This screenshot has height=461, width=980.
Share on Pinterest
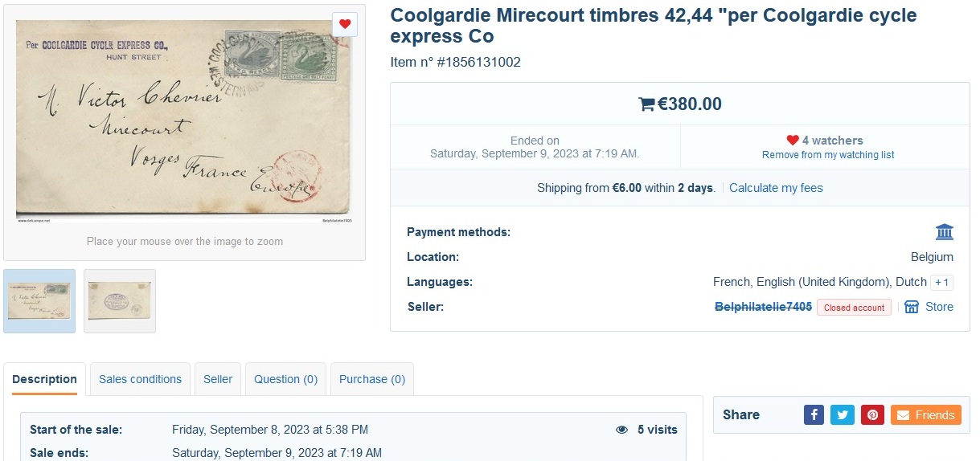coord(872,414)
